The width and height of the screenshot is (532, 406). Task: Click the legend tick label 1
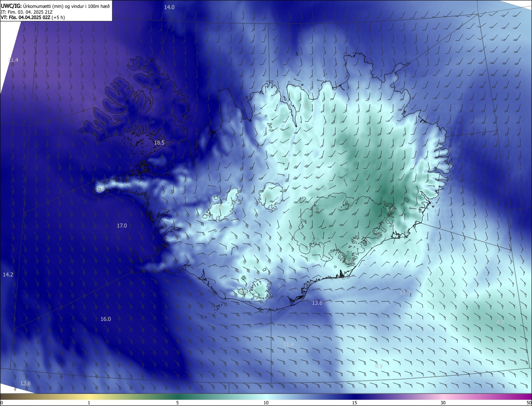click(x=89, y=403)
